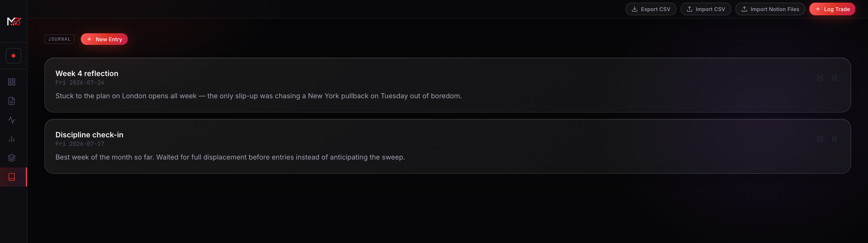Create a New Entry in journal
This screenshot has height=243, width=868.
104,39
